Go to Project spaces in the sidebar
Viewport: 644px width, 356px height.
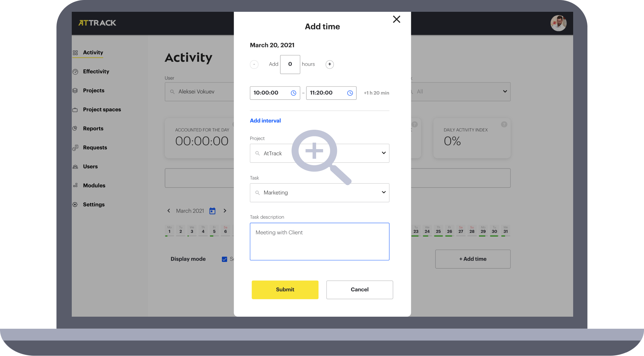point(102,109)
